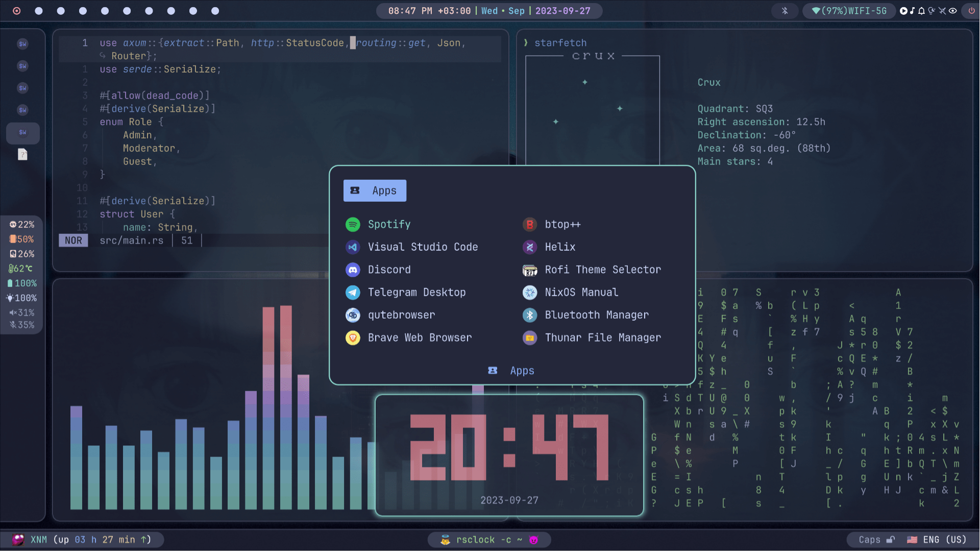Image resolution: width=980 pixels, height=551 pixels.
Task: Click the ENG (US) keyboard layout indicator
Action: pos(938,539)
